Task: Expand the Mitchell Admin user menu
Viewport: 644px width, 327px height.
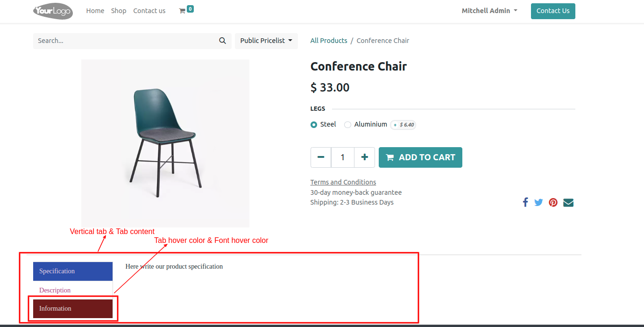Action: coord(489,11)
